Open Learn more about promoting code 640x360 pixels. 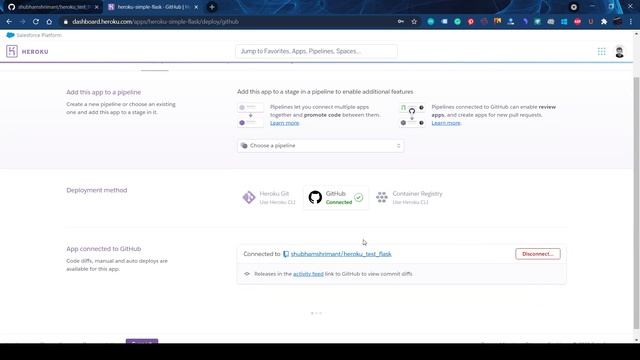pyautogui.click(x=284, y=123)
